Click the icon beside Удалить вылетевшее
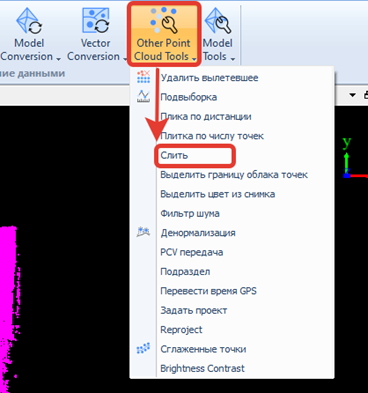The height and width of the screenshot is (393, 368). 143,77
